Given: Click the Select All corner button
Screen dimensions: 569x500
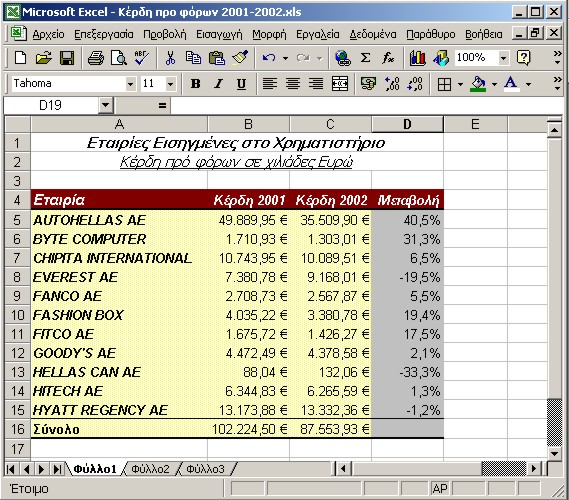Looking at the screenshot, I should pos(17,124).
